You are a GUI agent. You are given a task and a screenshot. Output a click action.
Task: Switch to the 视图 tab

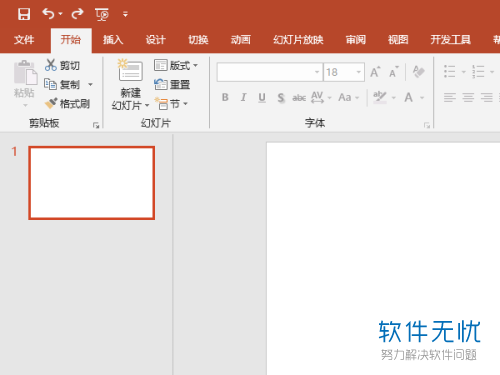point(398,40)
